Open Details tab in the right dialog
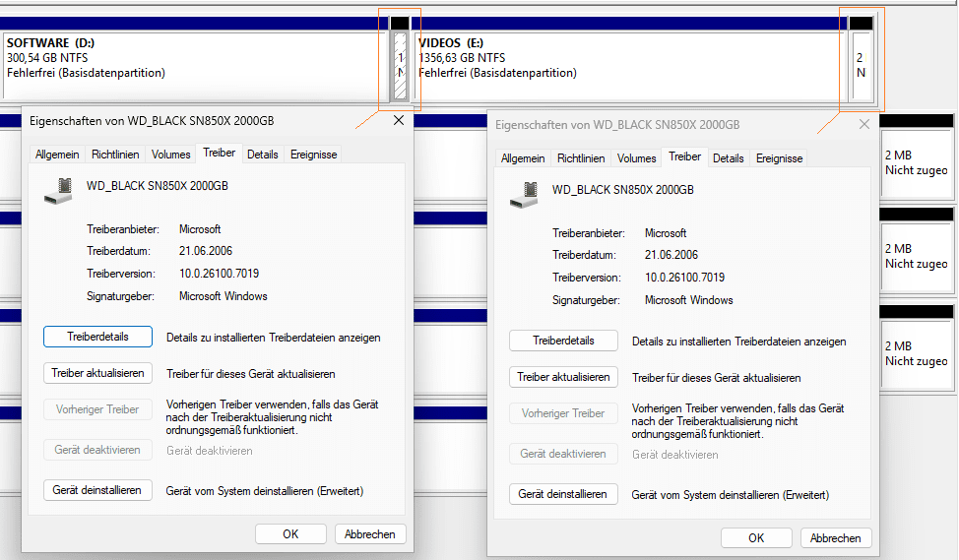This screenshot has height=560, width=959. (729, 158)
